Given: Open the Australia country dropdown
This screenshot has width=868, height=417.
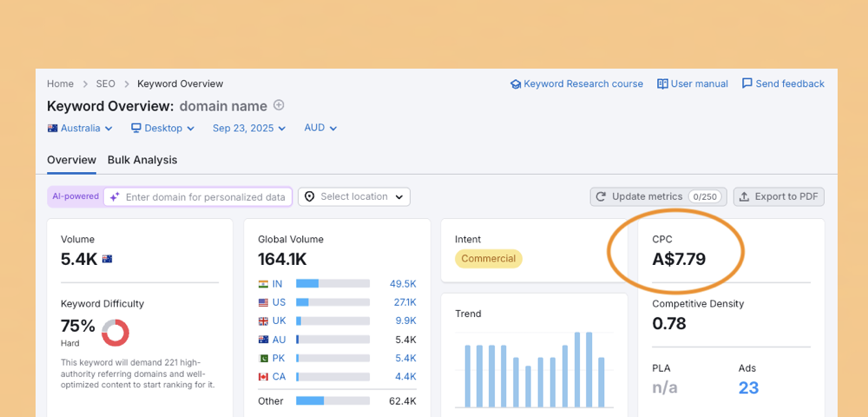Looking at the screenshot, I should coord(80,129).
